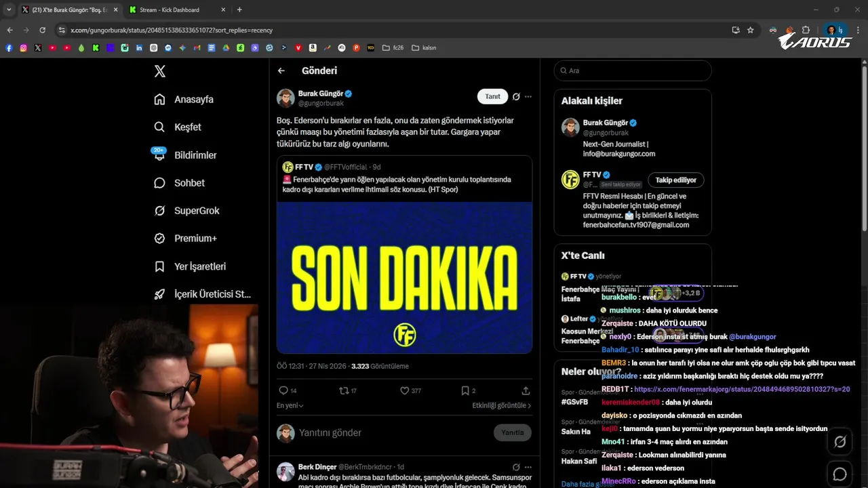Click @FFTVofficial handle in quoted post
The height and width of the screenshot is (488, 868).
(x=347, y=167)
